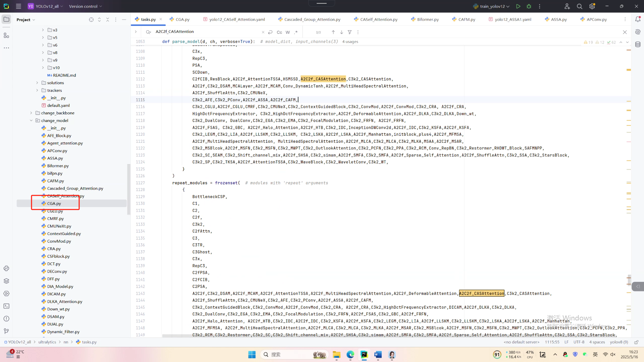
Task: Run the train_yolov12 configuration
Action: [x=518, y=6]
